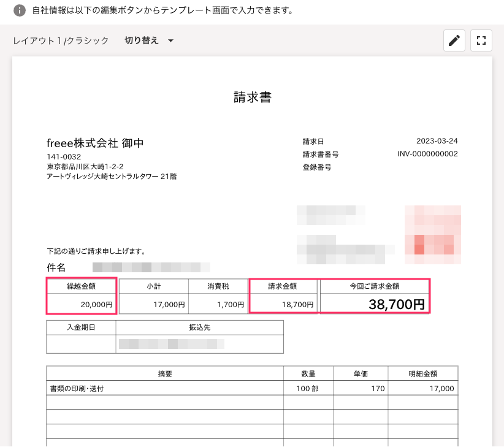The width and height of the screenshot is (504, 447).
Task: Click the red company seal stamp image
Action: 433,235
